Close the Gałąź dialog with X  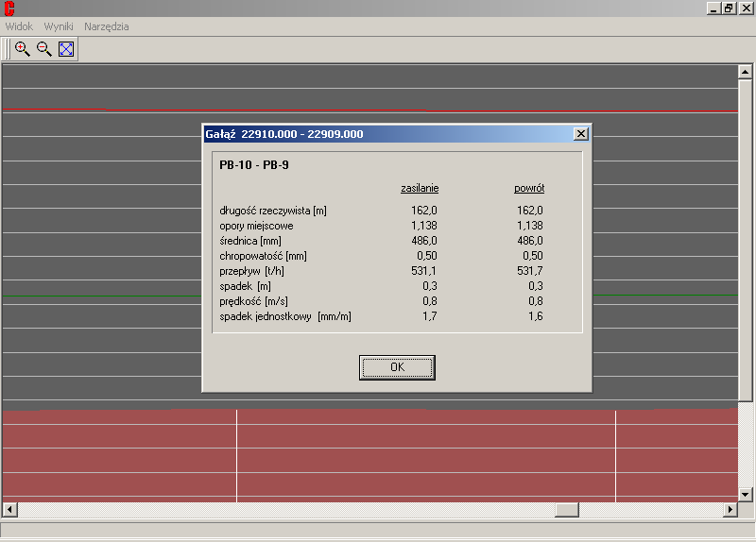pos(581,134)
